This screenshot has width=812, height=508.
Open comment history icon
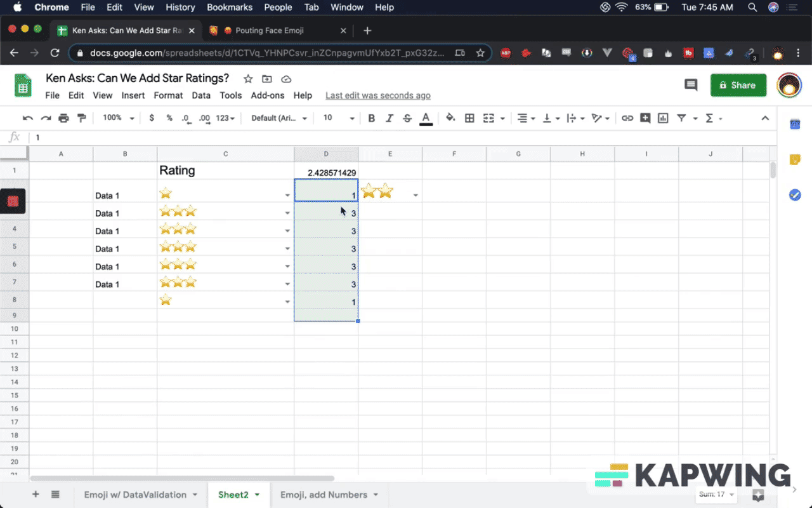tap(691, 85)
